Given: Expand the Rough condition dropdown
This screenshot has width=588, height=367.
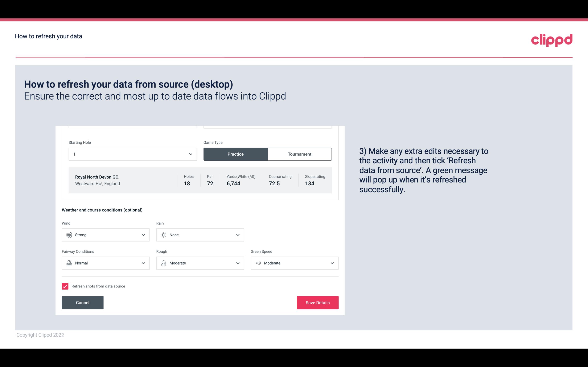Looking at the screenshot, I should (238, 263).
